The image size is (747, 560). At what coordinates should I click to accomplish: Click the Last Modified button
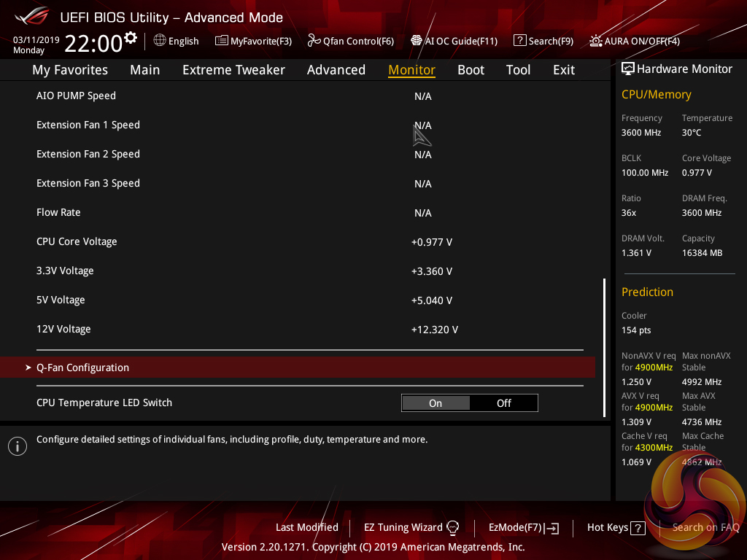coord(307,527)
